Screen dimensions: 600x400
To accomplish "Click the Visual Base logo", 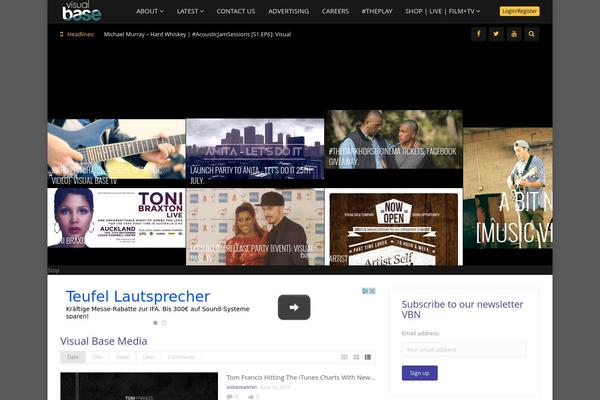I will [82, 11].
